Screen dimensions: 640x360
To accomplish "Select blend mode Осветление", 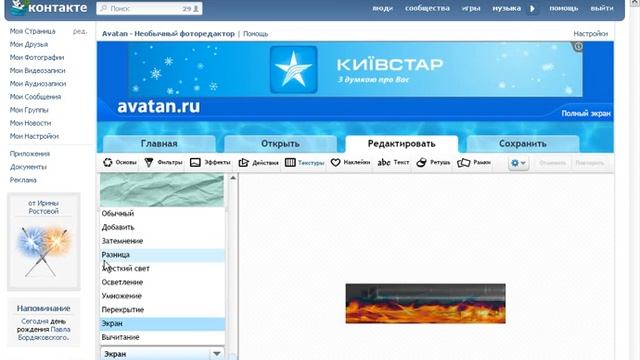I will pyautogui.click(x=162, y=282).
